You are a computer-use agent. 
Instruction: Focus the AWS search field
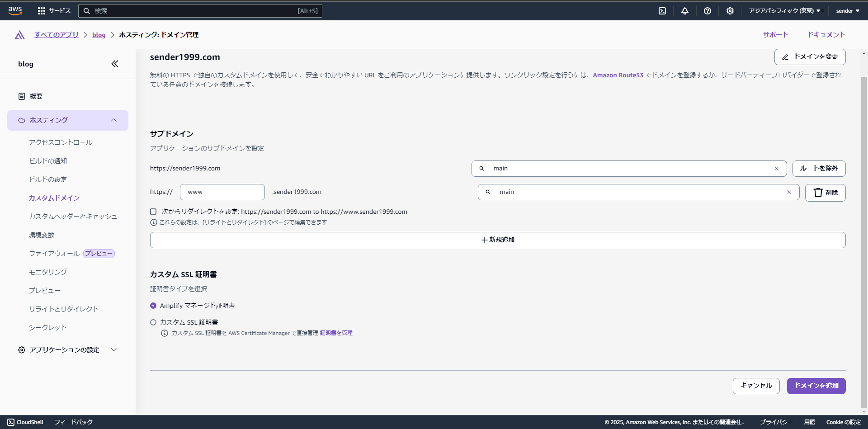pos(200,11)
